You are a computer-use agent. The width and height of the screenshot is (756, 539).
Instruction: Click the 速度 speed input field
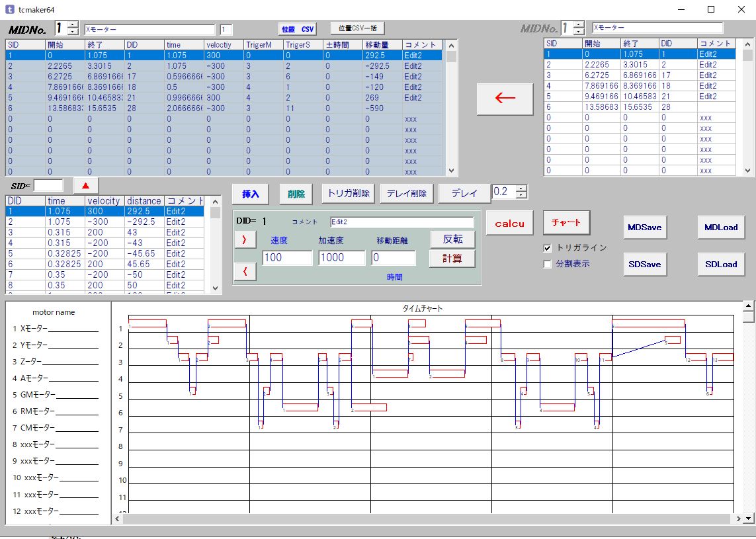pyautogui.click(x=287, y=258)
